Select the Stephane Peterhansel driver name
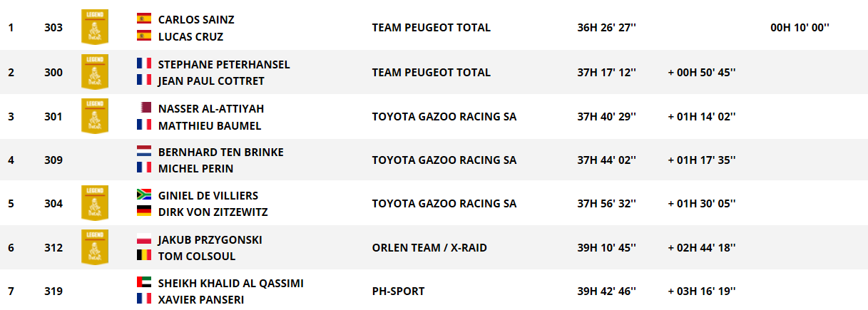Image resolution: width=868 pixels, height=310 pixels. [x=223, y=64]
